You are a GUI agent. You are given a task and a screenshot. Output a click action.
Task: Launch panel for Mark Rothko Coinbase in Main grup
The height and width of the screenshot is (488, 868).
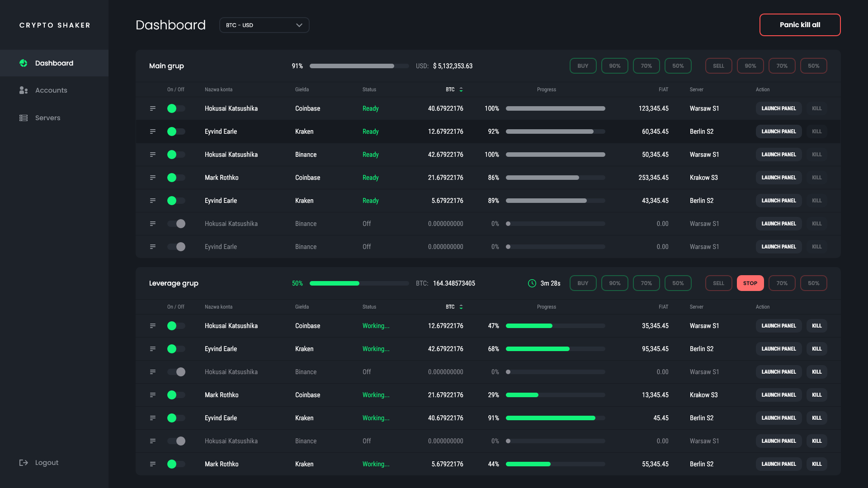click(x=778, y=178)
